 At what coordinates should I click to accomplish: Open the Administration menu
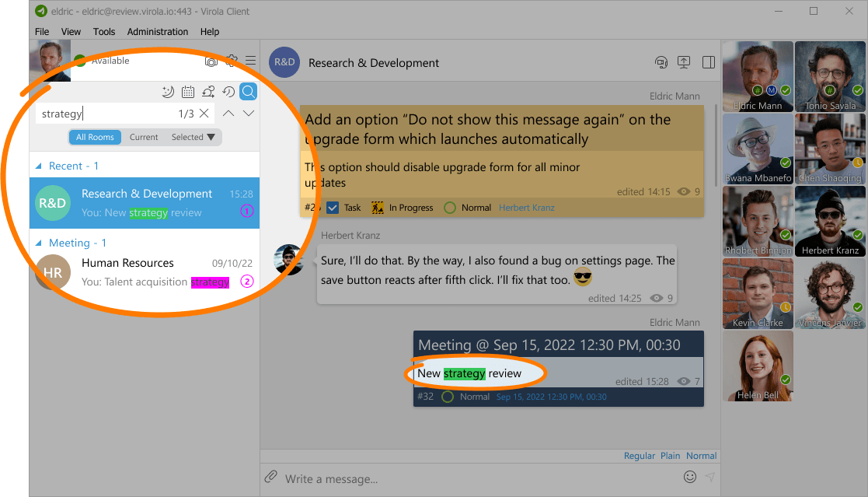[x=157, y=32]
